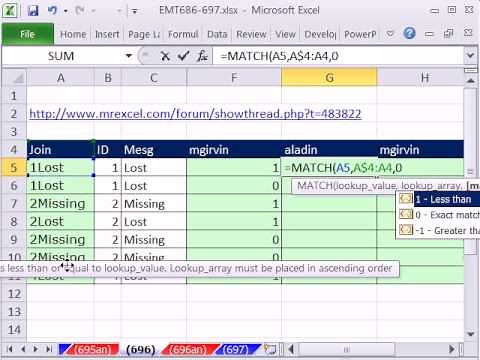
Task: Switch to the Home ribbon tab
Action: 73,34
